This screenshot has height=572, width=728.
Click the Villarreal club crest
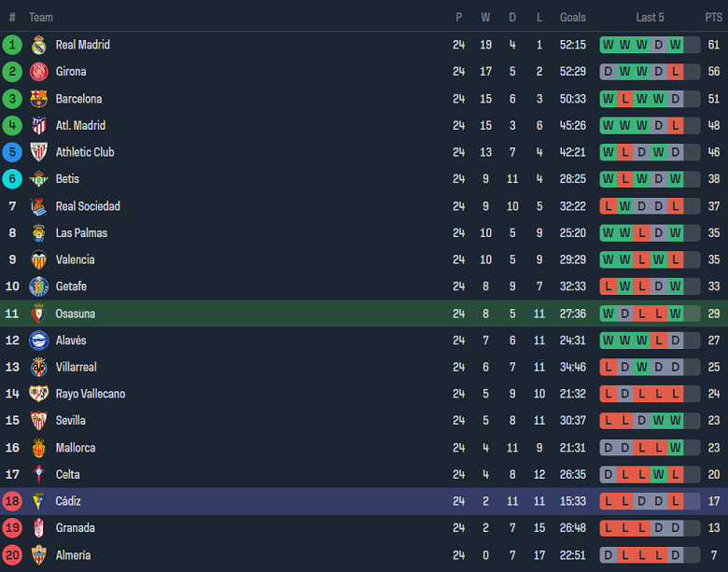38,367
